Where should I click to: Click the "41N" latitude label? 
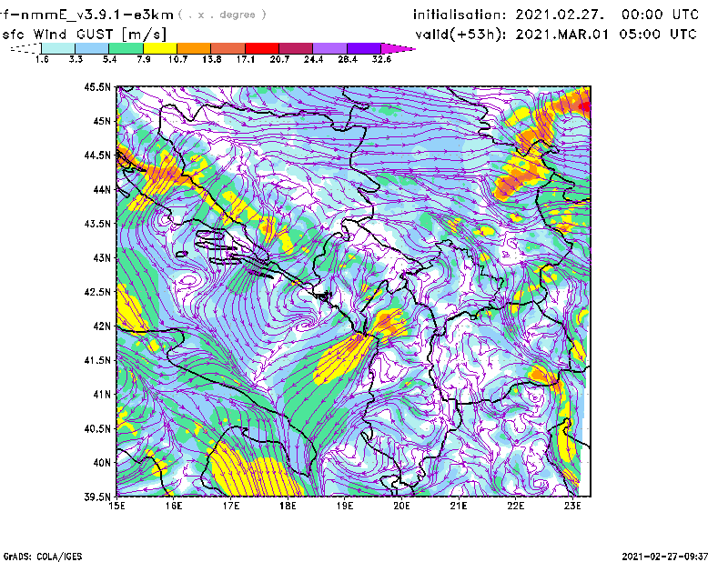pos(102,395)
